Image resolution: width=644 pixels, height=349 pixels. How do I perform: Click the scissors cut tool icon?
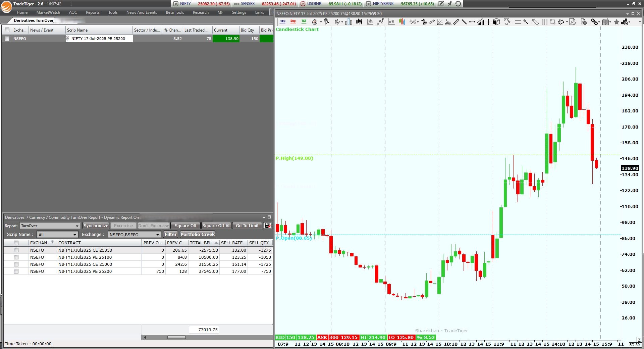[413, 22]
